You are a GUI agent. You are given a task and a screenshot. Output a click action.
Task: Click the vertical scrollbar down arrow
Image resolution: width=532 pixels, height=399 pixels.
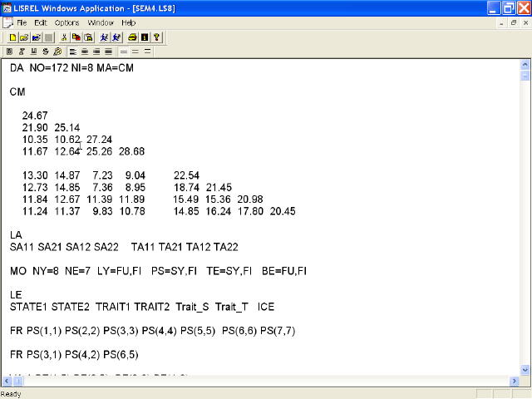pos(525,368)
